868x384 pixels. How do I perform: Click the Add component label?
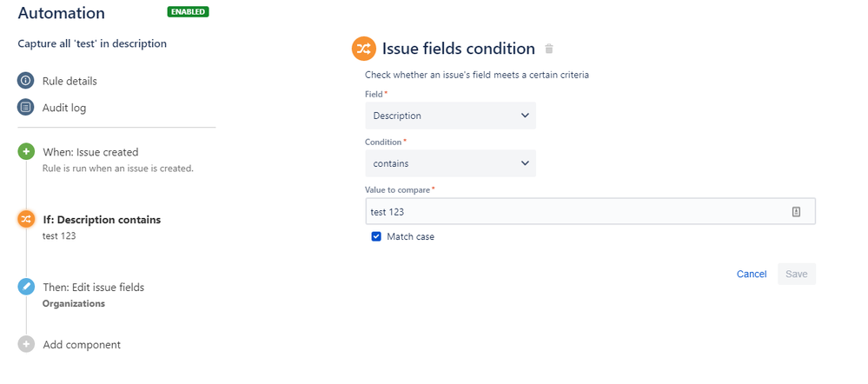point(82,345)
